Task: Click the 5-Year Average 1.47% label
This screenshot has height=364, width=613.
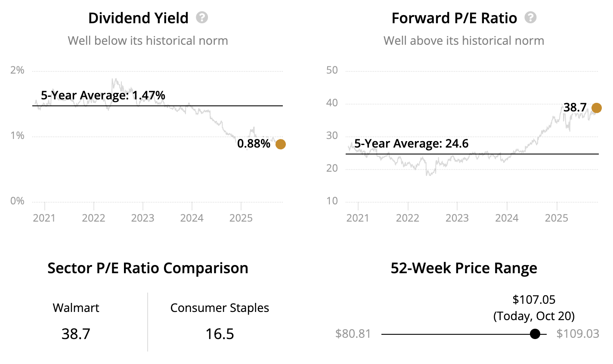Action: tap(103, 96)
